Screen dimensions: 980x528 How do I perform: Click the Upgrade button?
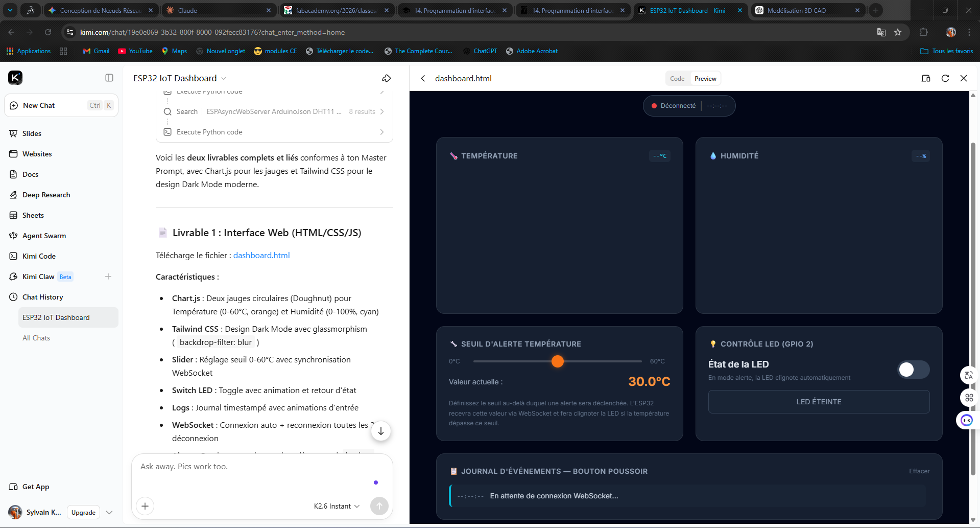click(x=83, y=512)
